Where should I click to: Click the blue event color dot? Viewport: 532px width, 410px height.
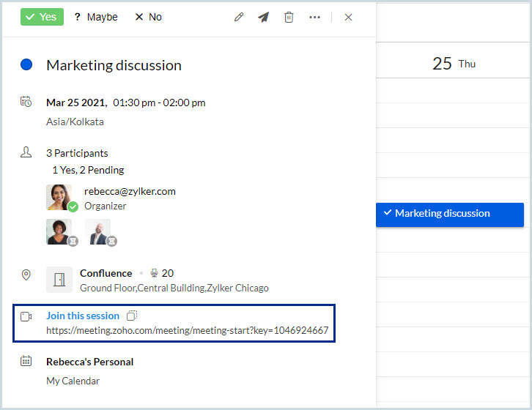tap(27, 65)
